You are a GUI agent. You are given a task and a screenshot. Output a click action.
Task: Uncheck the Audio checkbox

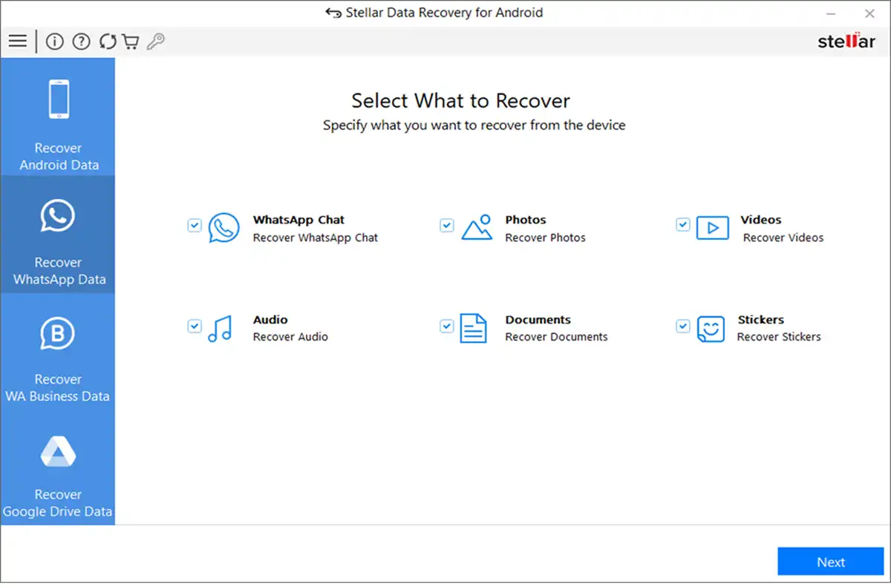pos(195,325)
